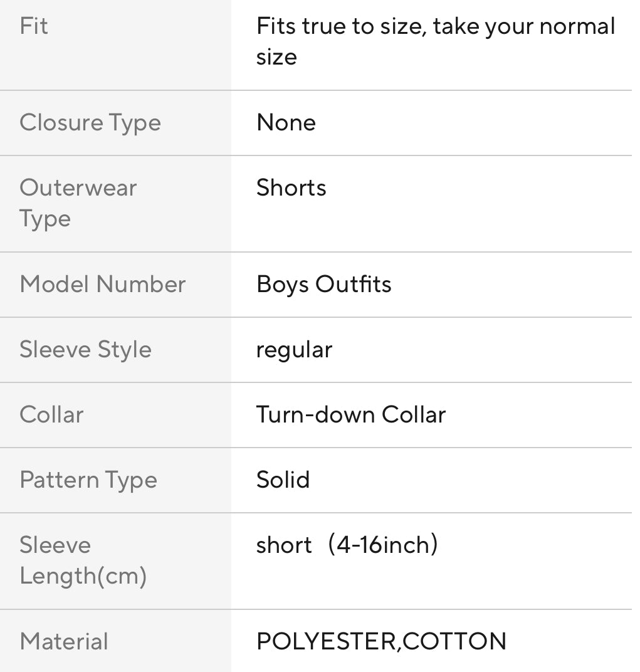Select the Closure Type value None
Viewport: 640px width, 672px height.
tap(286, 123)
